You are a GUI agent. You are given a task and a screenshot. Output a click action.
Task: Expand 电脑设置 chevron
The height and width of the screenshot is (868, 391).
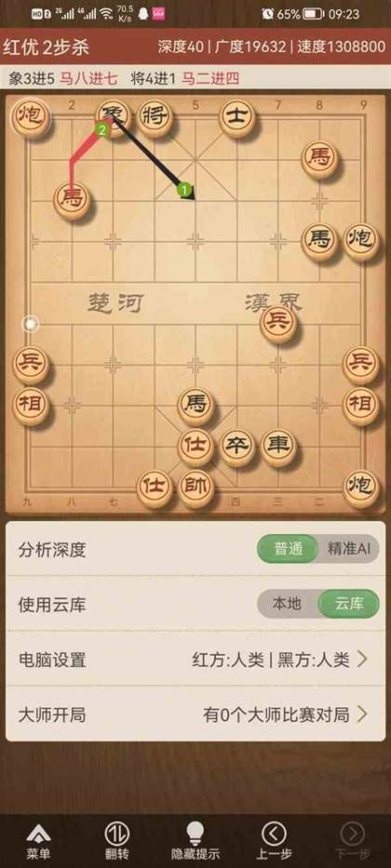[x=361, y=660]
